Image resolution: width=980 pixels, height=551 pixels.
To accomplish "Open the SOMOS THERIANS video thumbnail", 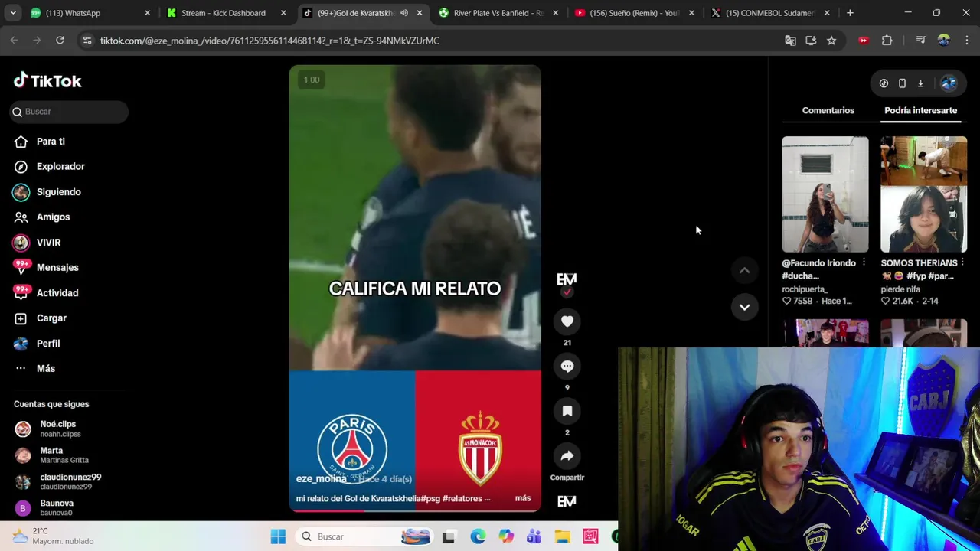I will pyautogui.click(x=923, y=194).
